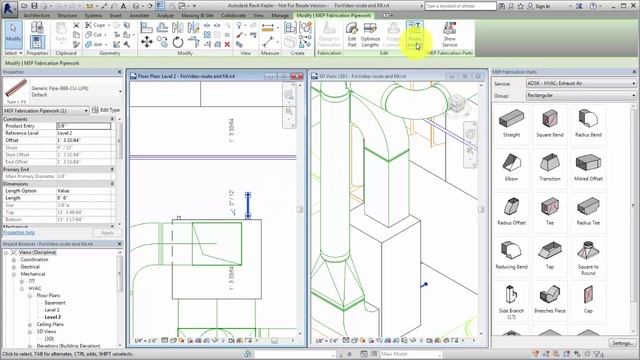Collapse the Mechanical node in Project Browser
640x360 pixels.
pyautogui.click(x=14, y=274)
